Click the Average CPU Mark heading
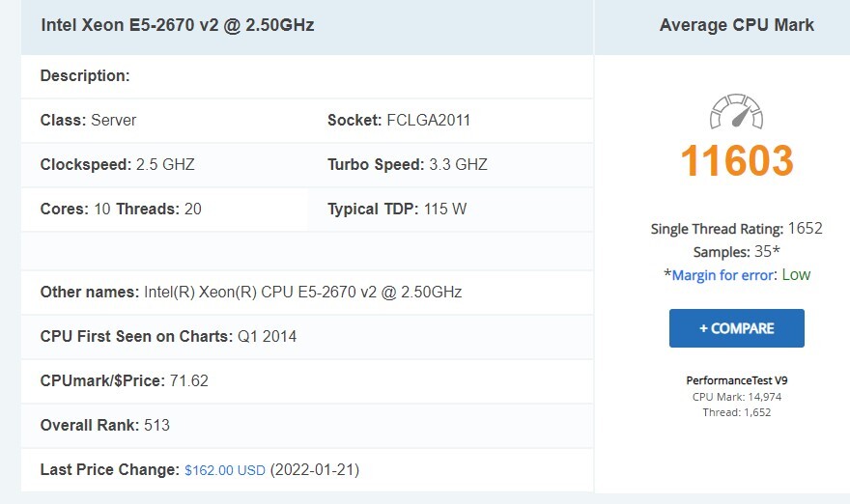Viewport: 850px width, 504px height. [737, 25]
